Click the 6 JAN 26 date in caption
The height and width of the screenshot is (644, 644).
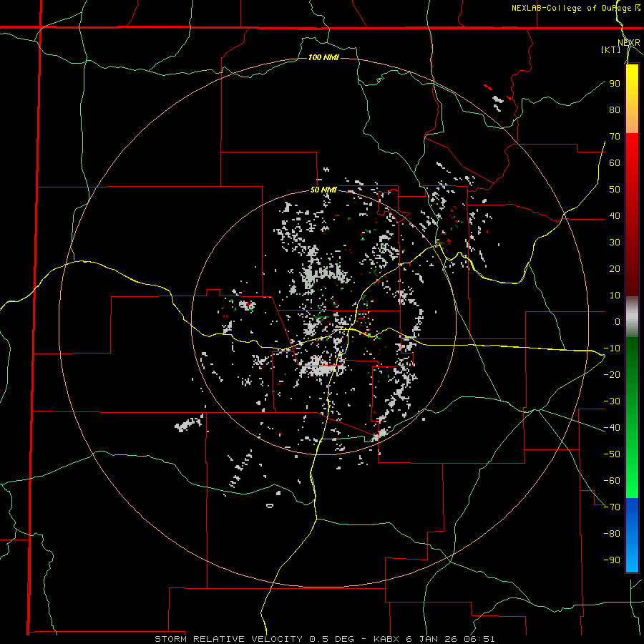tap(431, 639)
